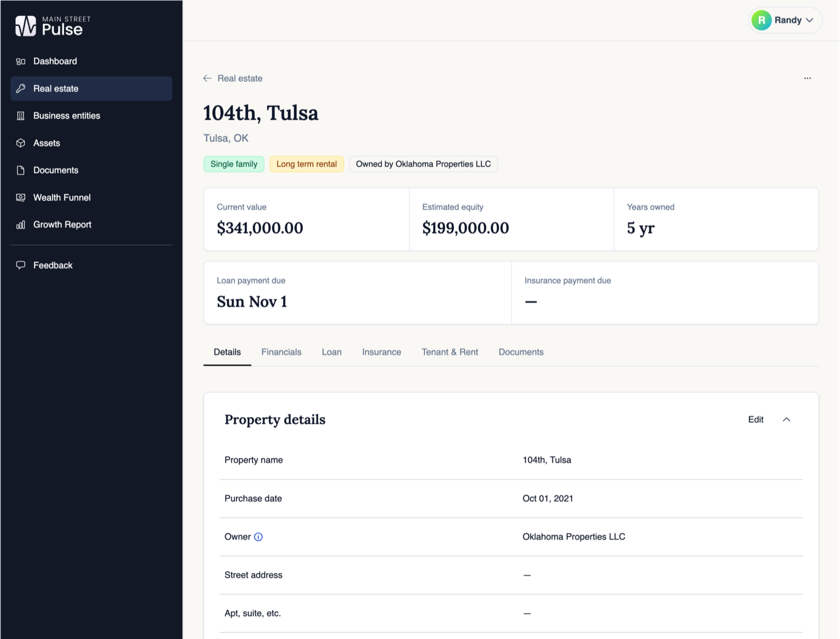Click the Street address row label

coord(254,575)
